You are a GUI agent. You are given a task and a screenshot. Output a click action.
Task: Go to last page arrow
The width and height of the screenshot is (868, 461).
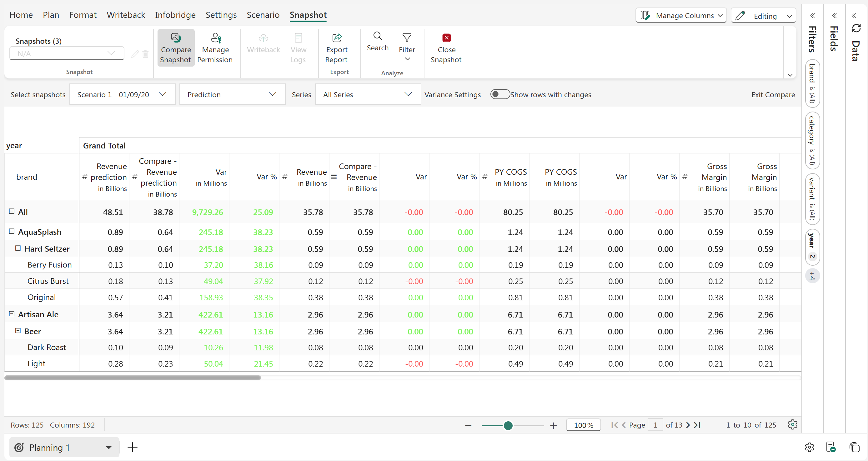pyautogui.click(x=698, y=425)
